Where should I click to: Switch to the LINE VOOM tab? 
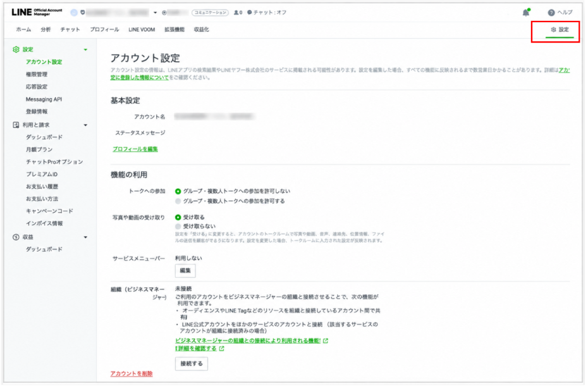click(x=142, y=30)
